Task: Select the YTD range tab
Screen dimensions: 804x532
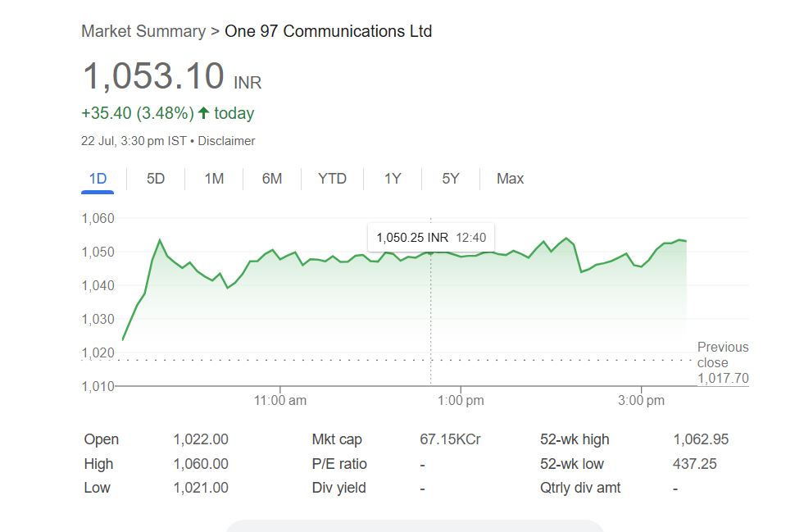Action: click(x=332, y=179)
